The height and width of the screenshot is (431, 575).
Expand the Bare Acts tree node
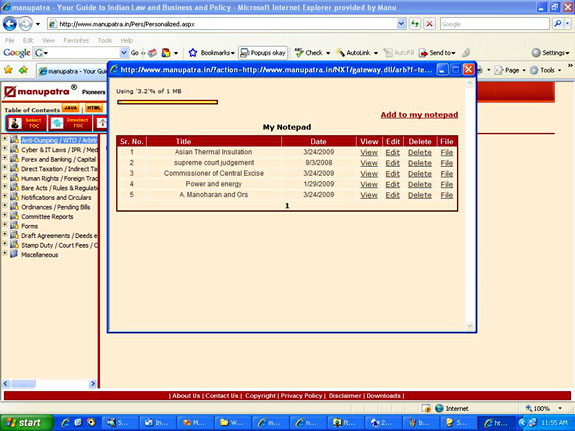[5, 187]
